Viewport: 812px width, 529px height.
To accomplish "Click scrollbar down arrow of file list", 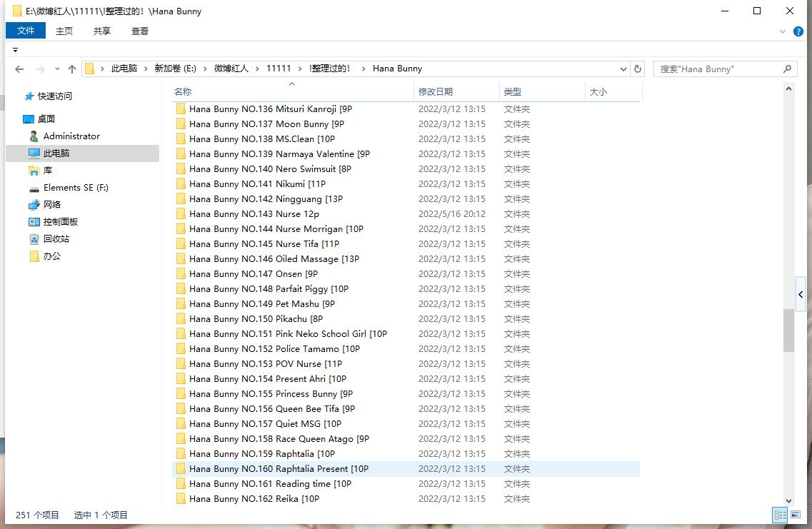I will (788, 500).
